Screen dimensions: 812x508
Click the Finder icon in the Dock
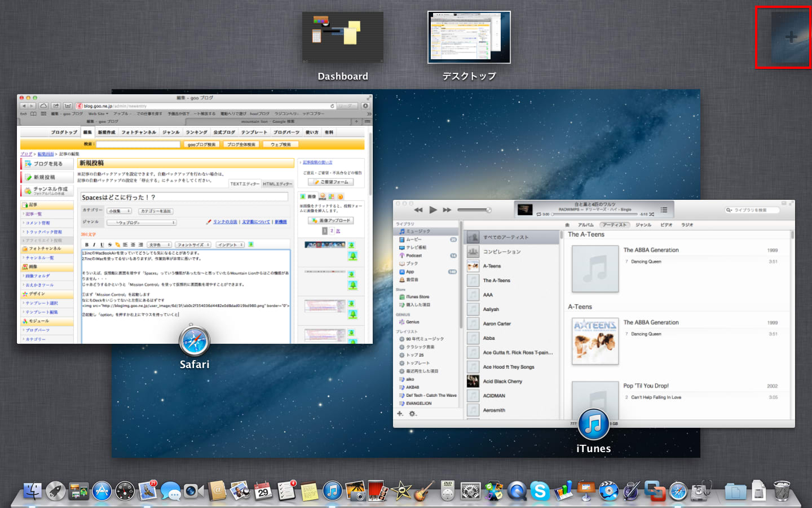click(33, 491)
